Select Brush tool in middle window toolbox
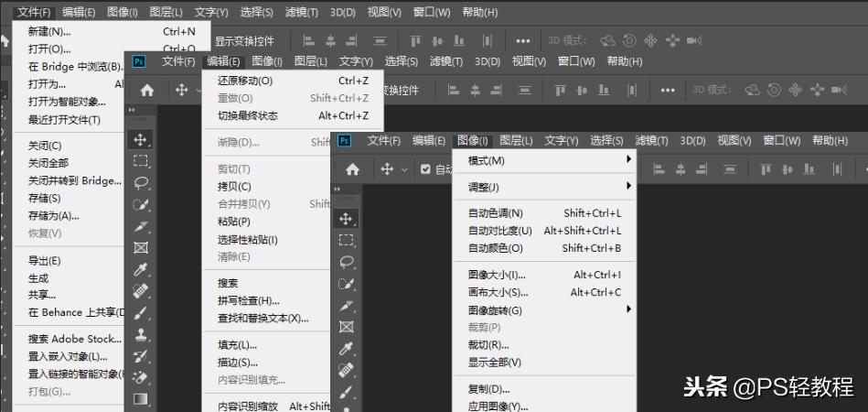Image resolution: width=868 pixels, height=412 pixels. (141, 312)
